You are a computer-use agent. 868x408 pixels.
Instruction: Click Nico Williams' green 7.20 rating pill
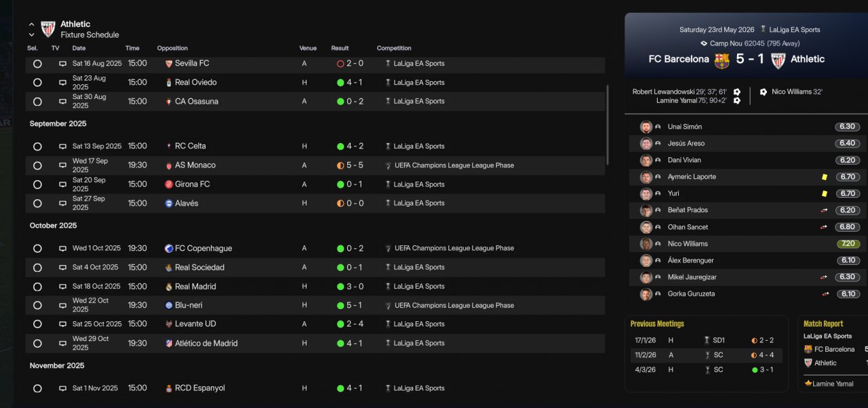(x=849, y=244)
